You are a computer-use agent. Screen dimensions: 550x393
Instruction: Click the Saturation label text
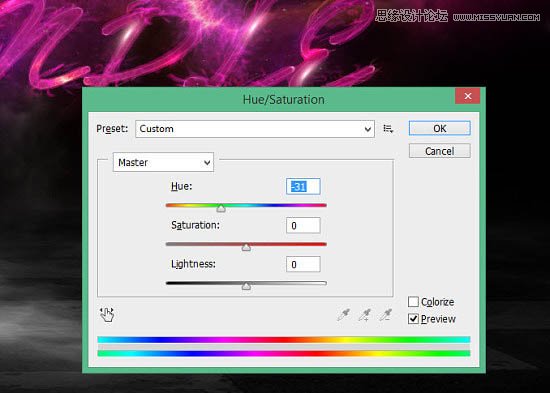coord(195,225)
